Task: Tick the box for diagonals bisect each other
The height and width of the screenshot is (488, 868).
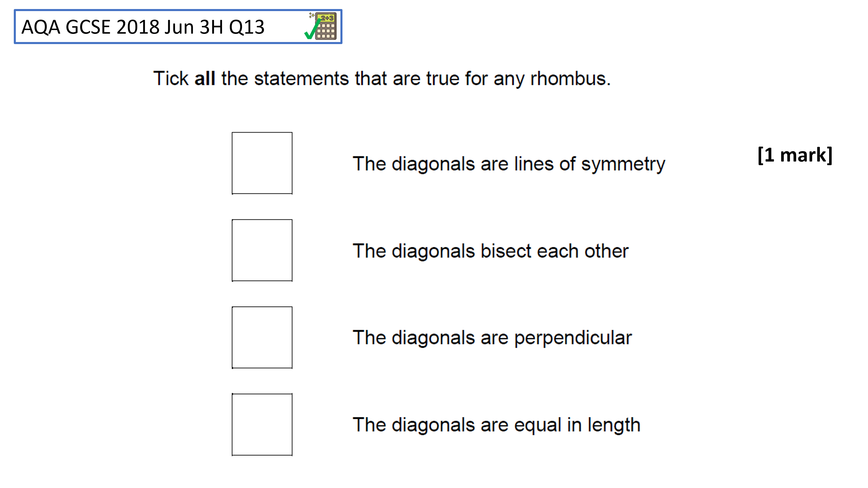Action: 262,250
